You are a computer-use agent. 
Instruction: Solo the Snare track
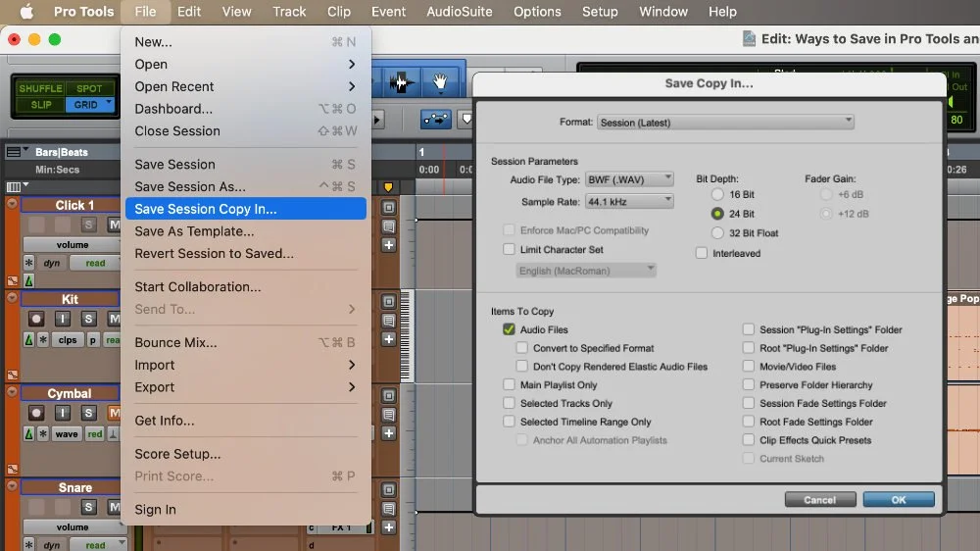click(89, 507)
